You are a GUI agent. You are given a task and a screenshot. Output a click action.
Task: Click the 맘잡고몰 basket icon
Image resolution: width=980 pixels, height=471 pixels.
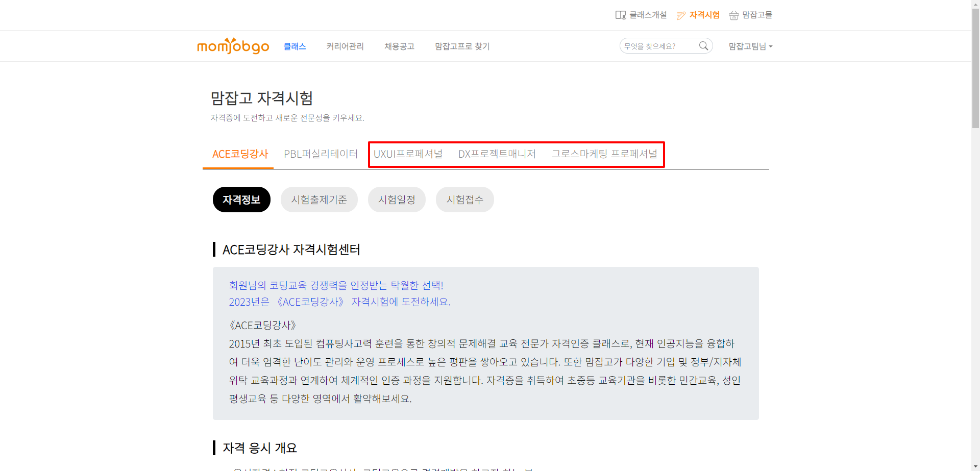click(733, 15)
